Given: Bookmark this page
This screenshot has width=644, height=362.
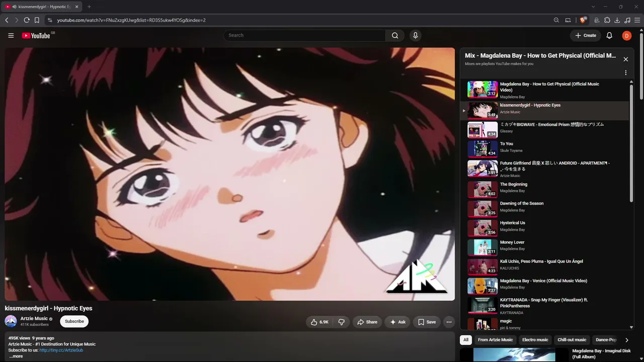Looking at the screenshot, I should [x=37, y=20].
